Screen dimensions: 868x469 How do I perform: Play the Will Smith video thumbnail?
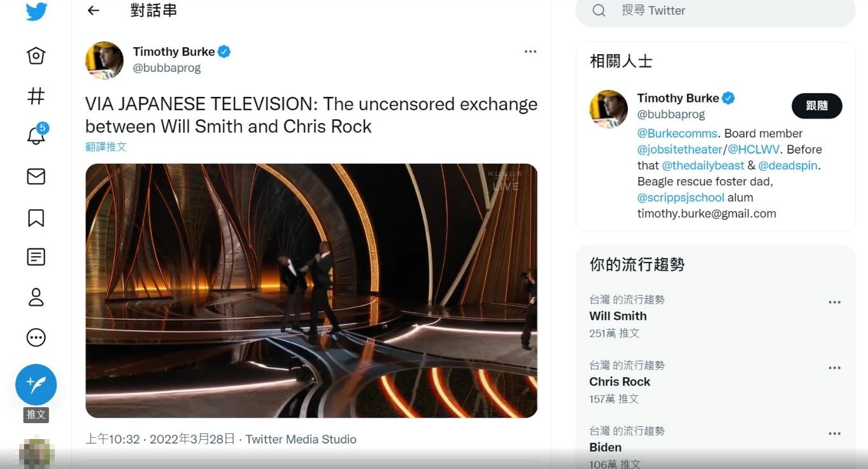[311, 291]
